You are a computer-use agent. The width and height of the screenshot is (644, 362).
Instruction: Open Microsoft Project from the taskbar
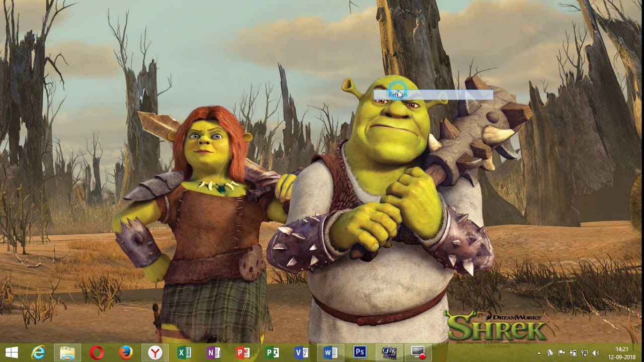(272, 352)
